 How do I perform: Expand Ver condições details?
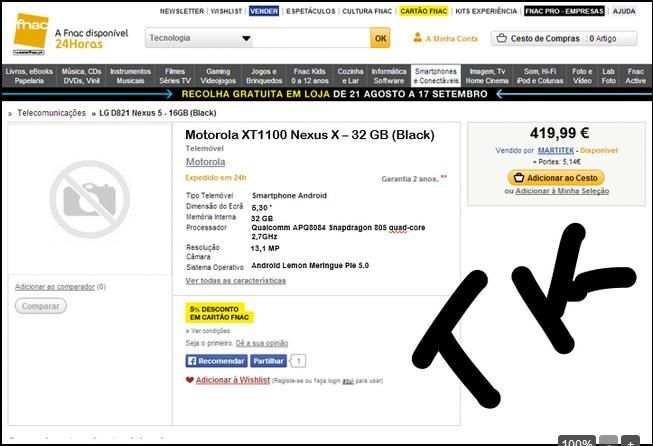tap(208, 331)
